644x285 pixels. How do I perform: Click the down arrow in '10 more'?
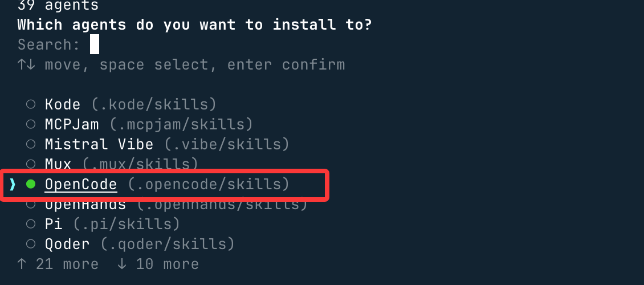click(x=122, y=264)
